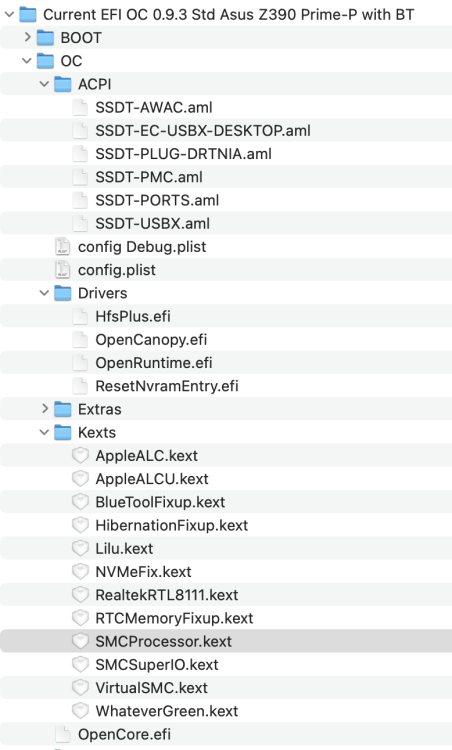The image size is (452, 750).
Task: Select the AppleALCU.kext name
Action: [152, 479]
